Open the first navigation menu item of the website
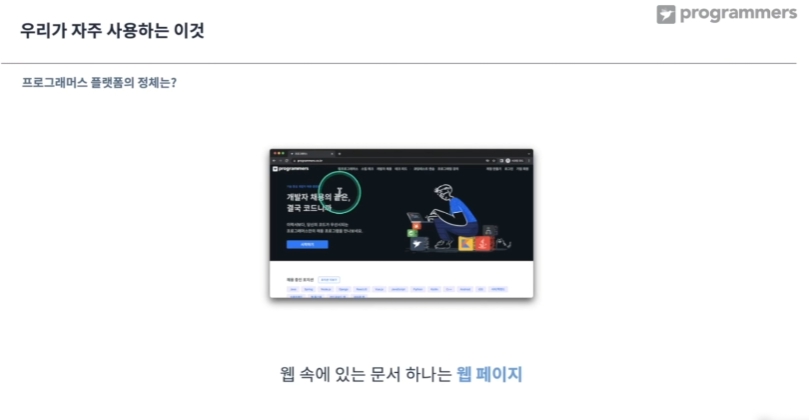 coord(348,169)
